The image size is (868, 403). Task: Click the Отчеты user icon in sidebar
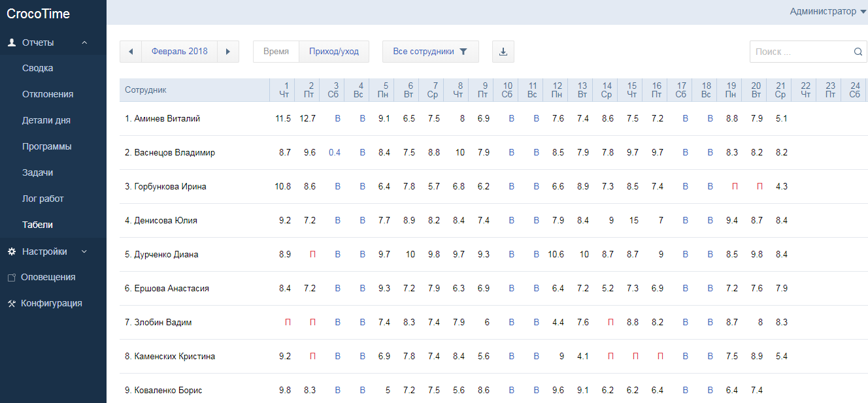(12, 42)
